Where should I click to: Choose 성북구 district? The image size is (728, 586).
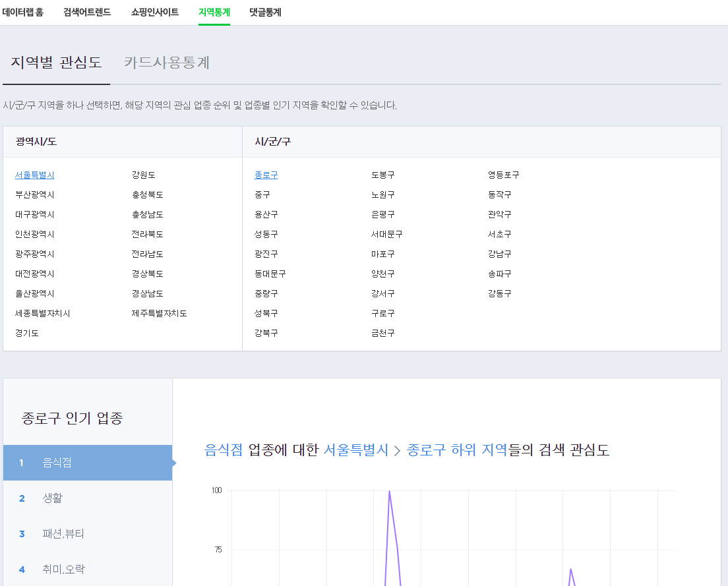tap(266, 314)
